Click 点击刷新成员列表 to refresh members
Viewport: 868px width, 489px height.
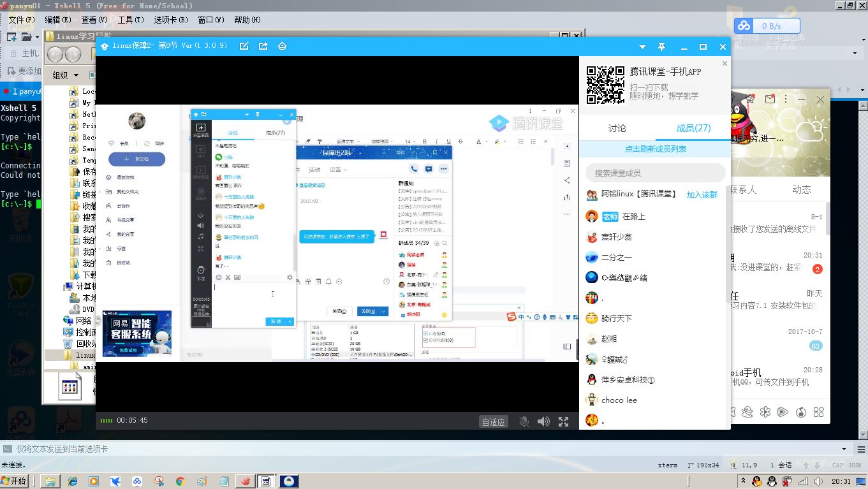[x=655, y=149]
